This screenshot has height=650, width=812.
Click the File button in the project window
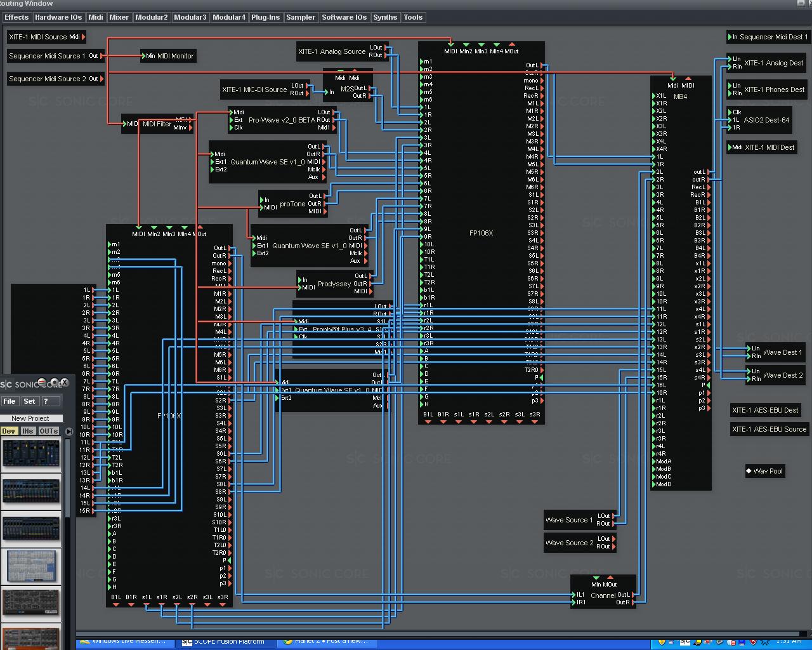pos(10,401)
